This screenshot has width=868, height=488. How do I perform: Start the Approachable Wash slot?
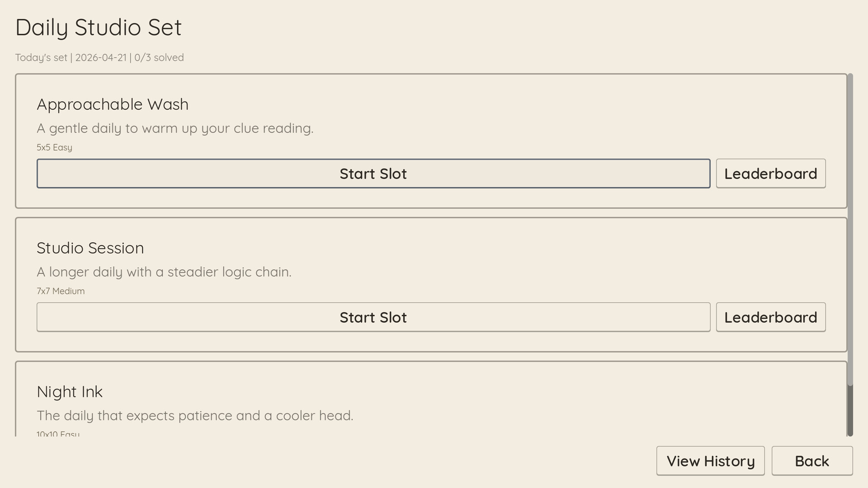pos(373,174)
